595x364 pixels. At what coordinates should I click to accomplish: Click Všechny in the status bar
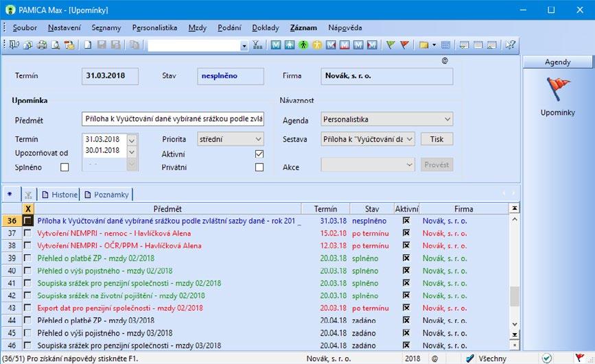click(492, 359)
